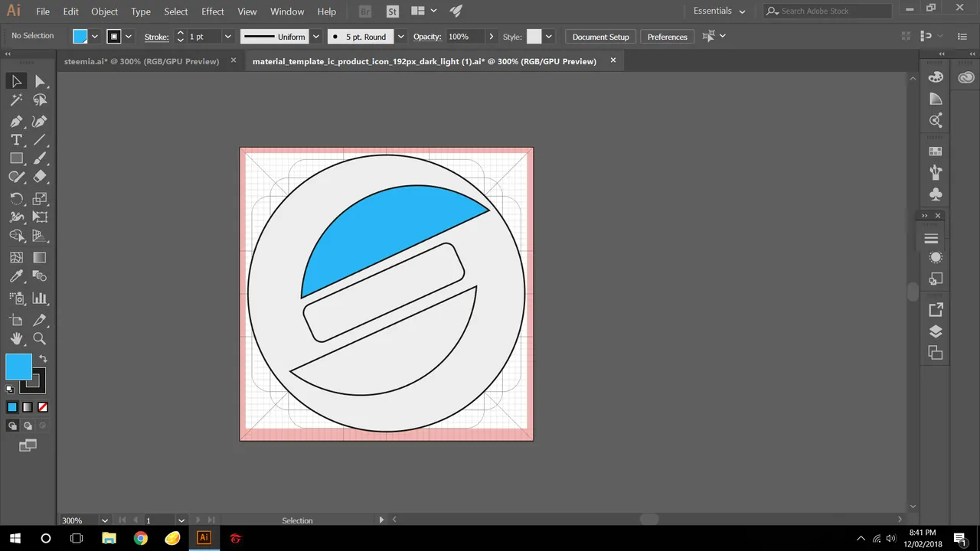Select the Eyedropper tool
The height and width of the screenshot is (551, 980).
16,276
